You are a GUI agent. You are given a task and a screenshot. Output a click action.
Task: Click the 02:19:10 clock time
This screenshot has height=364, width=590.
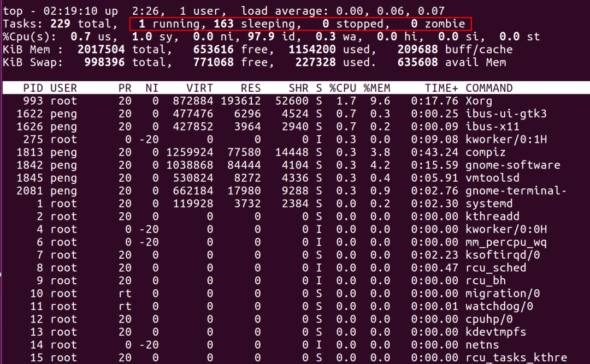70,11
